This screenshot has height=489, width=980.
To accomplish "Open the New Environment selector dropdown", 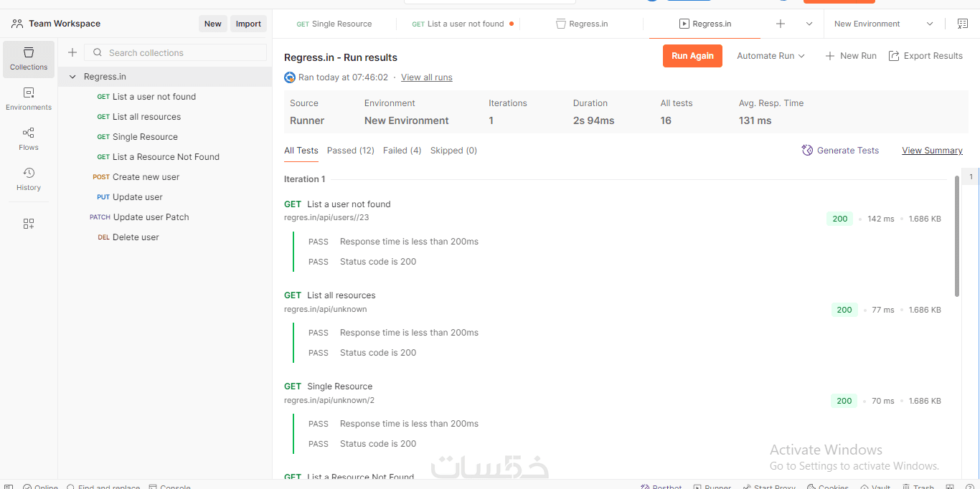I will tap(884, 24).
